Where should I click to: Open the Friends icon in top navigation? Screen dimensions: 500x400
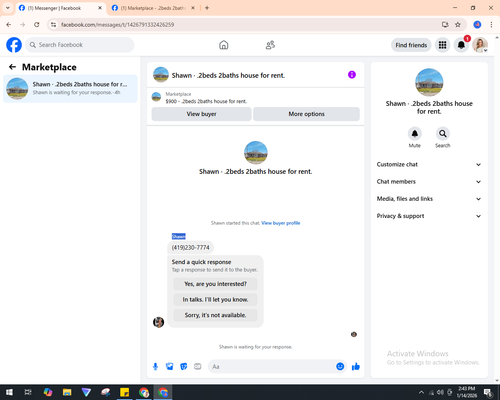click(x=270, y=45)
